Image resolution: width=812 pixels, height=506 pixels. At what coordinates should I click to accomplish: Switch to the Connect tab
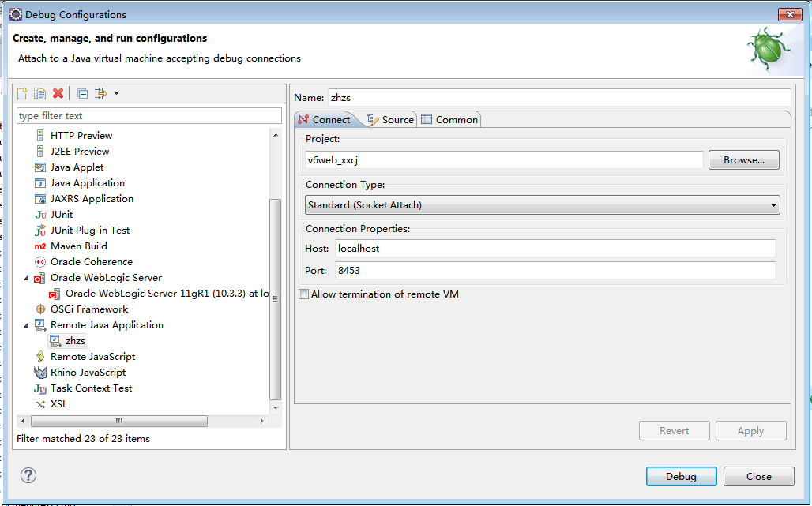pyautogui.click(x=325, y=119)
